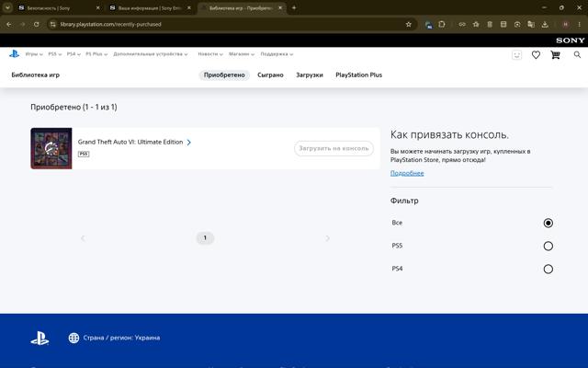Open the wishlist heart icon

[x=536, y=55]
